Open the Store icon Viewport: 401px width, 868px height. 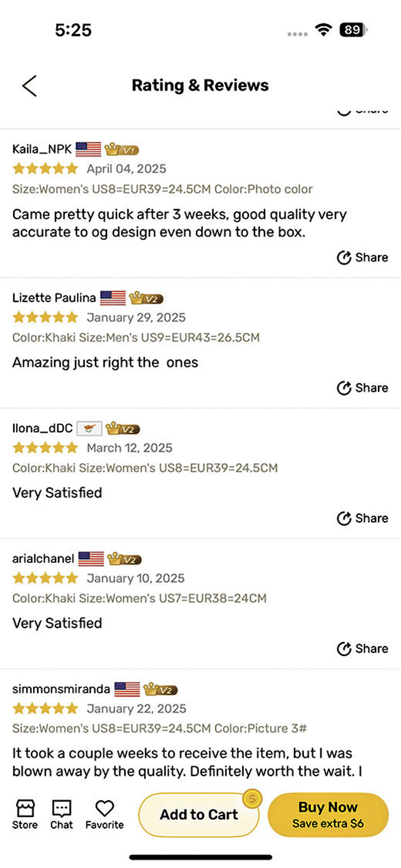25,814
